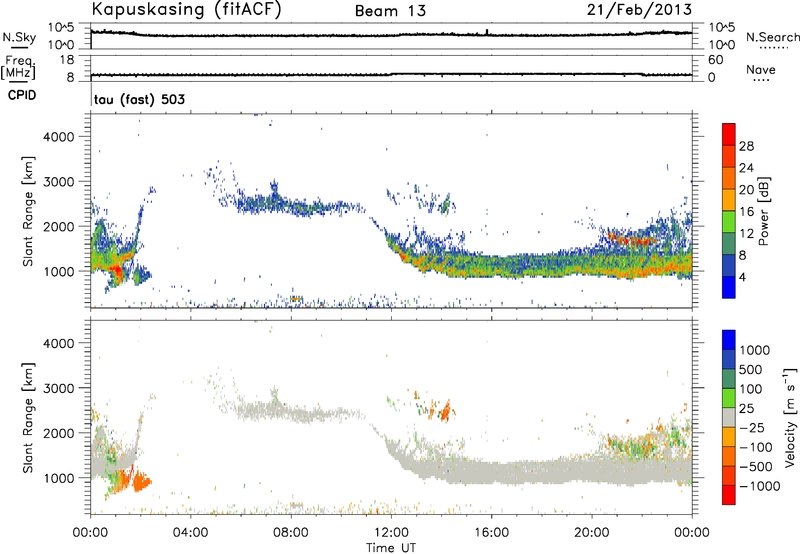Select the 'Nave' legend label
This screenshot has width=800, height=554.
[761, 70]
